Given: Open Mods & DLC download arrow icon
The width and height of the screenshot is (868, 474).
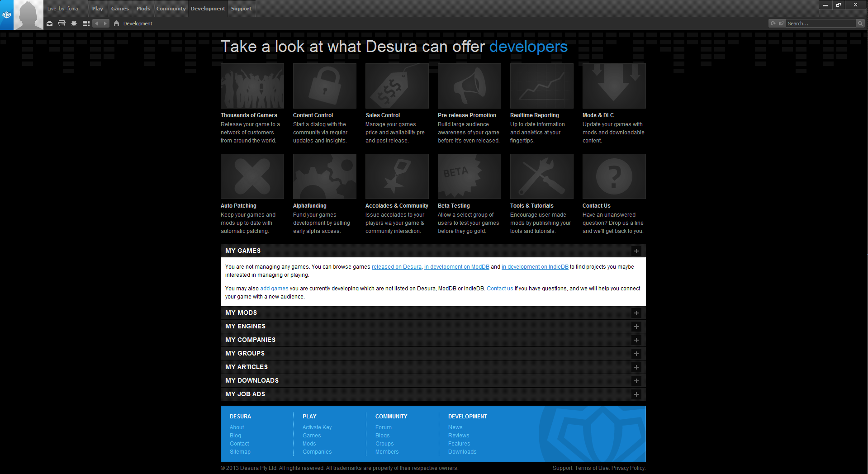Looking at the screenshot, I should click(614, 86).
